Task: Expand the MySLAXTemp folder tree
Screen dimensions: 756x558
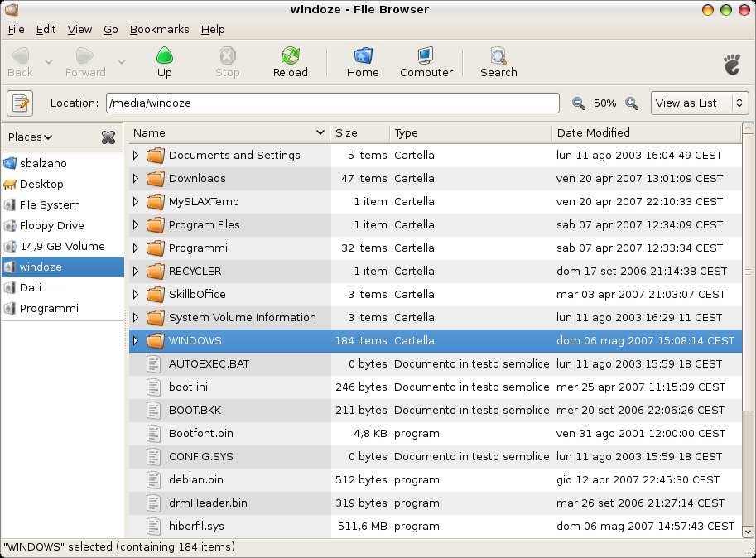Action: pyautogui.click(x=136, y=201)
